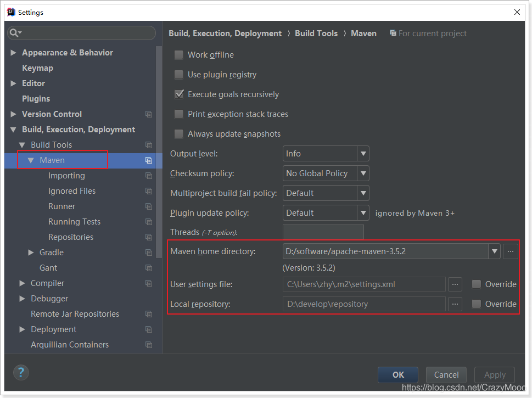532x398 pixels.
Task: Click the project-level icon beside Gradle
Action: [x=149, y=253]
